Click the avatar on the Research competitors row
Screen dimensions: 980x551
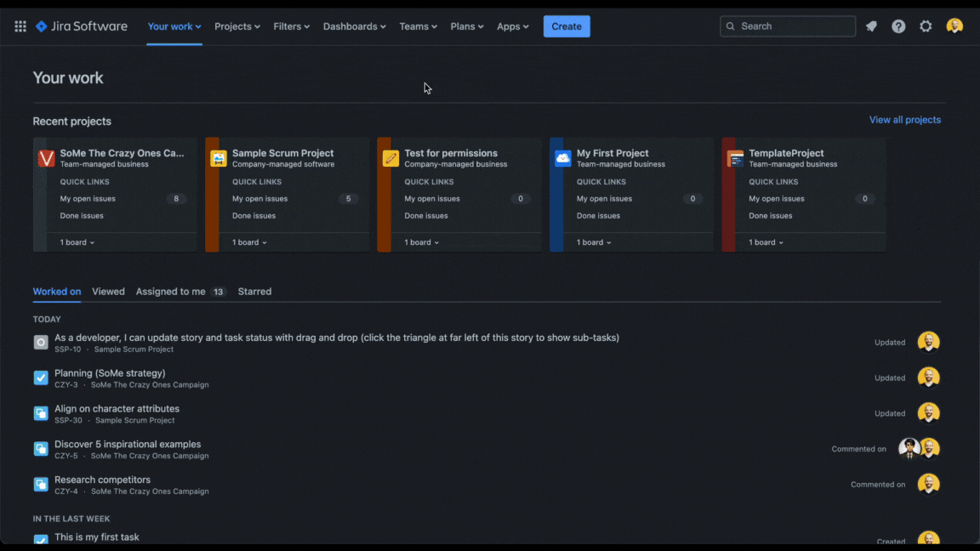click(929, 484)
